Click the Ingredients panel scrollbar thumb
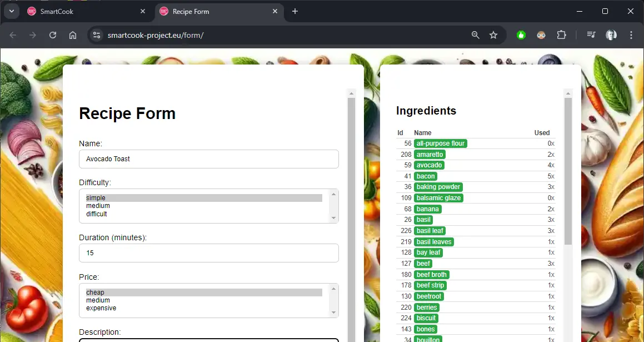This screenshot has height=342, width=644. point(568,171)
